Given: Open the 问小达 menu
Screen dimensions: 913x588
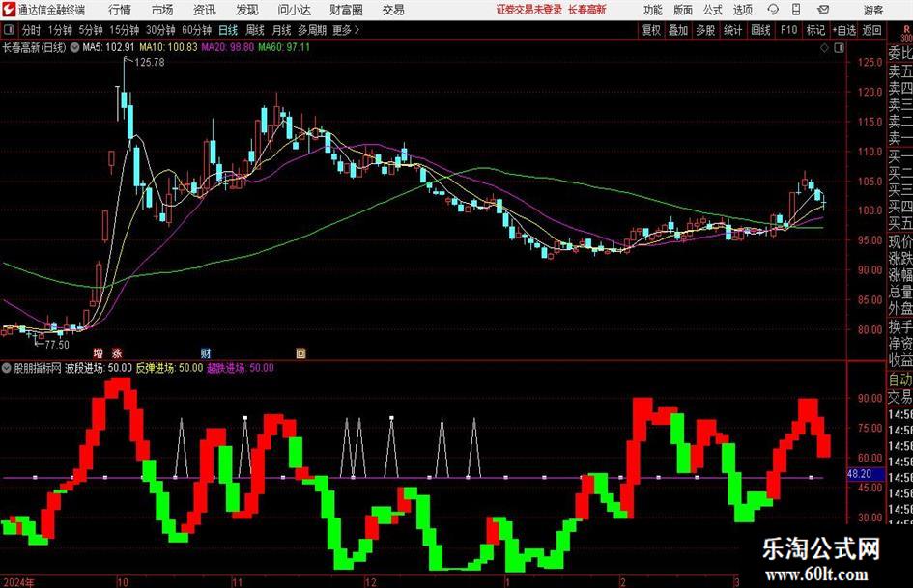Looking at the screenshot, I should click(x=294, y=10).
